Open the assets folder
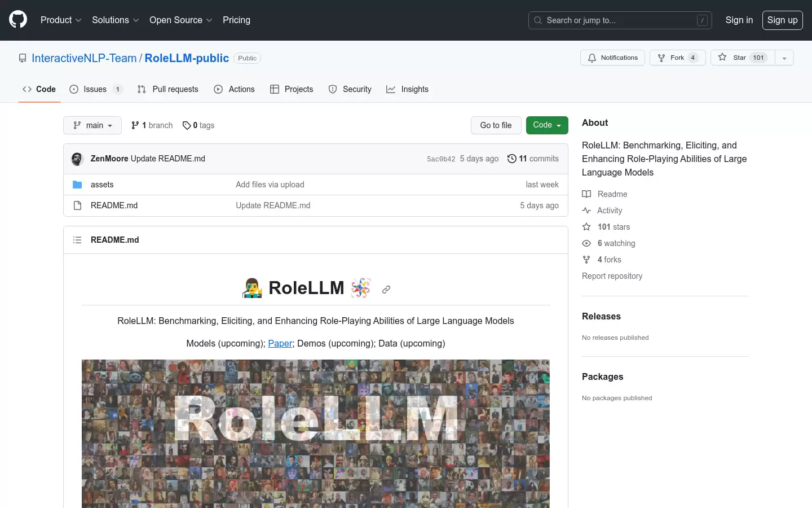Viewport: 812px width, 508px height. point(102,185)
